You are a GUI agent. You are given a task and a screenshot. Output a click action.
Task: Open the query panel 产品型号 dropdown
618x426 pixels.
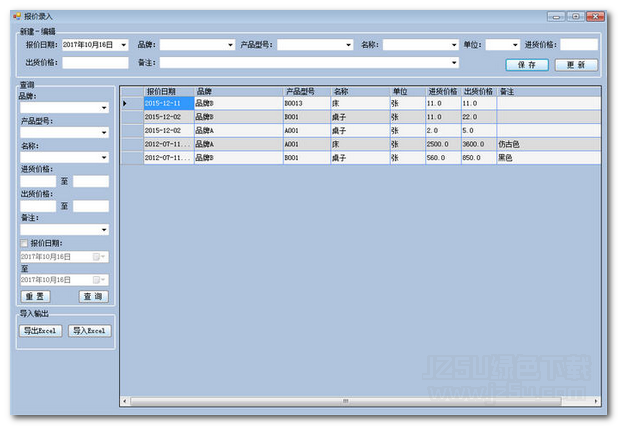tap(104, 132)
